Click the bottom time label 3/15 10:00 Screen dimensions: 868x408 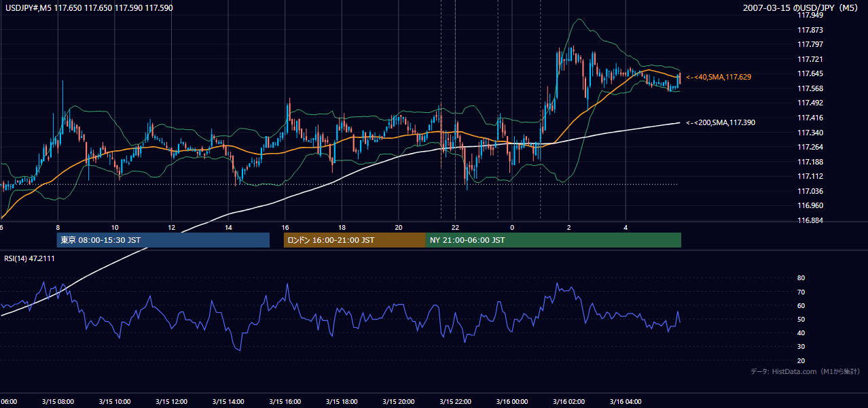(x=114, y=401)
